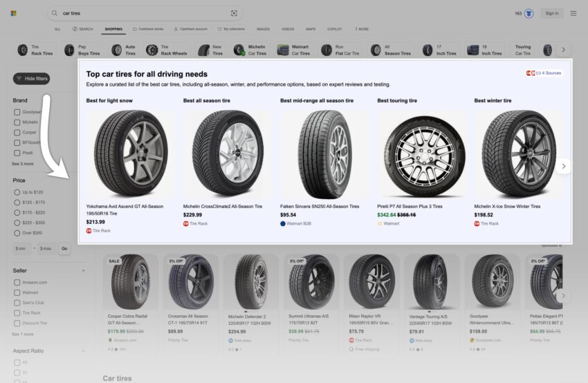The image size is (588, 383).
Task: Select the All Season Tires chip
Action: click(x=391, y=50)
